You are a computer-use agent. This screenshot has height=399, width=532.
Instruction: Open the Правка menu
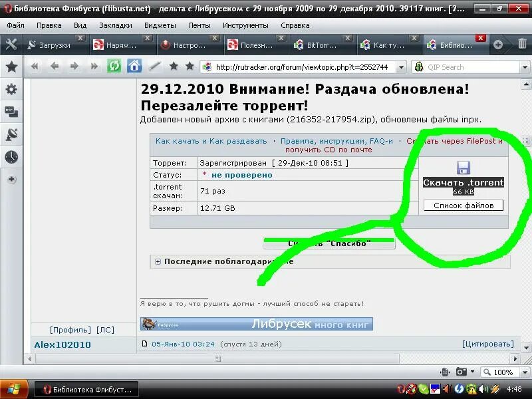coord(49,25)
